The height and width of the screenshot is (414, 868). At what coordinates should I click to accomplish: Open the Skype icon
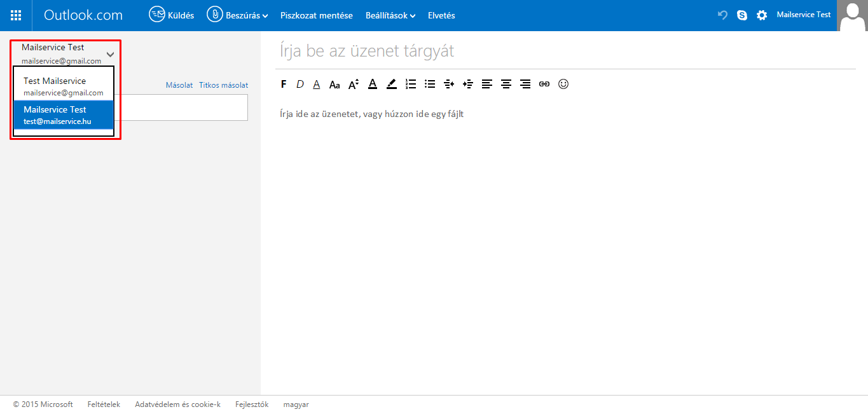point(742,15)
